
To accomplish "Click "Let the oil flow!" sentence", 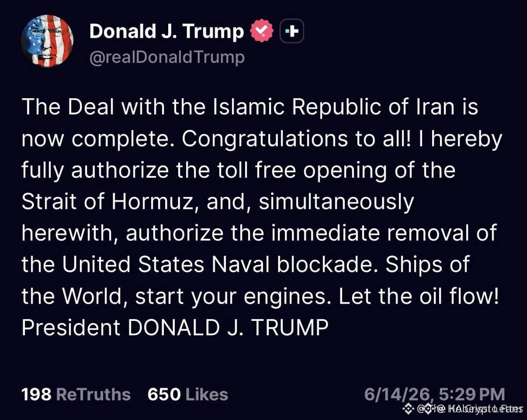I will (x=419, y=296).
